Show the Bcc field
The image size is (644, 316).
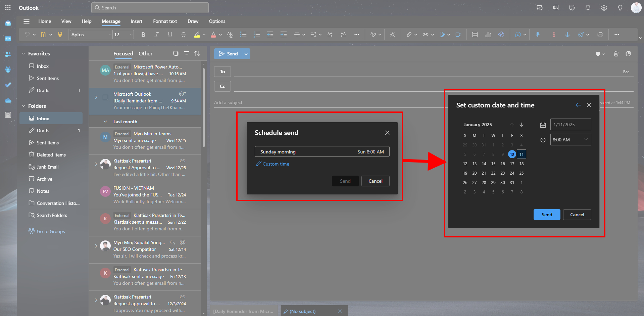[x=626, y=72]
